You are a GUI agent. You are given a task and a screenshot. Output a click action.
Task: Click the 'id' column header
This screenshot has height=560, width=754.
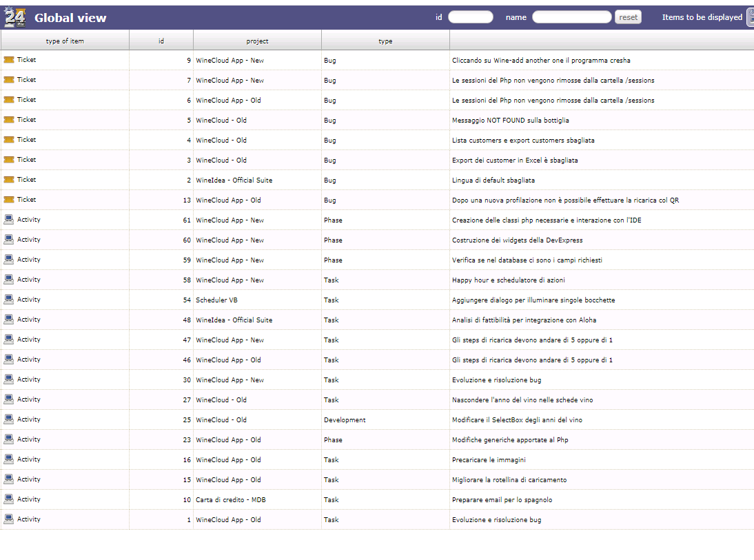coord(161,41)
